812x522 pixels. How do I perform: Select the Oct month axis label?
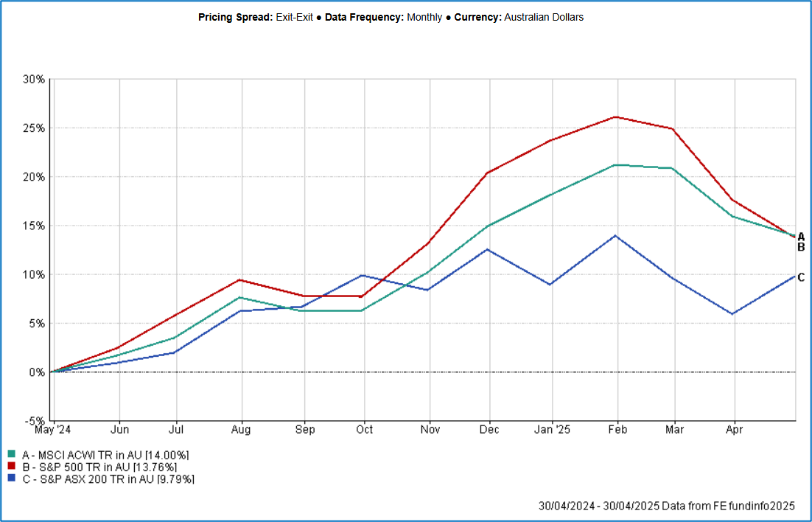pos(364,429)
